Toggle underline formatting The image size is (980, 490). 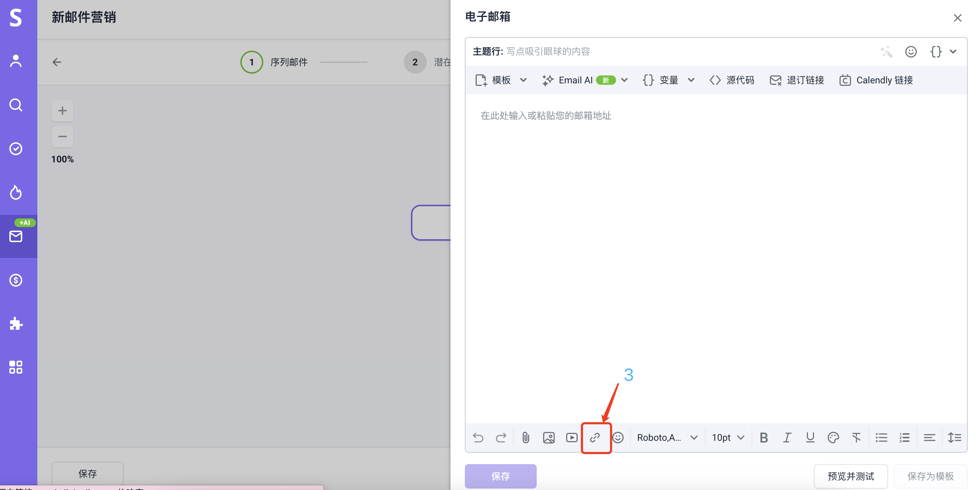pos(810,438)
